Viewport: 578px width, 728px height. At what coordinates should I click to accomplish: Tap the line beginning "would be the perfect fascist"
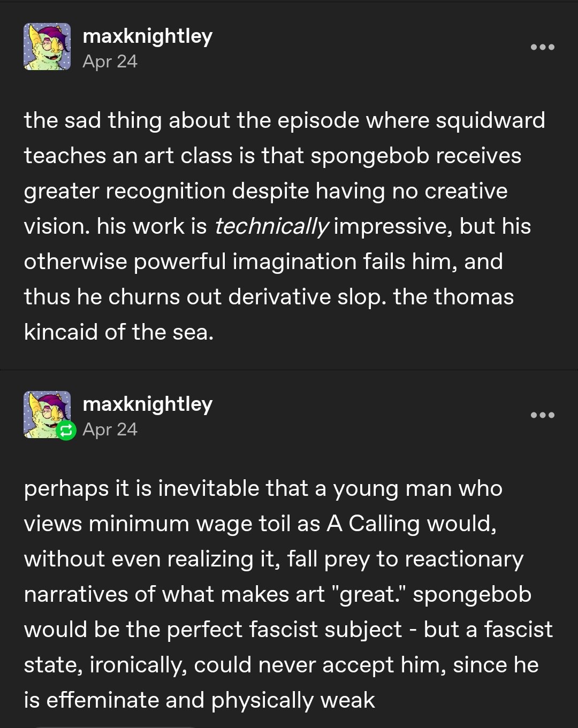288,630
